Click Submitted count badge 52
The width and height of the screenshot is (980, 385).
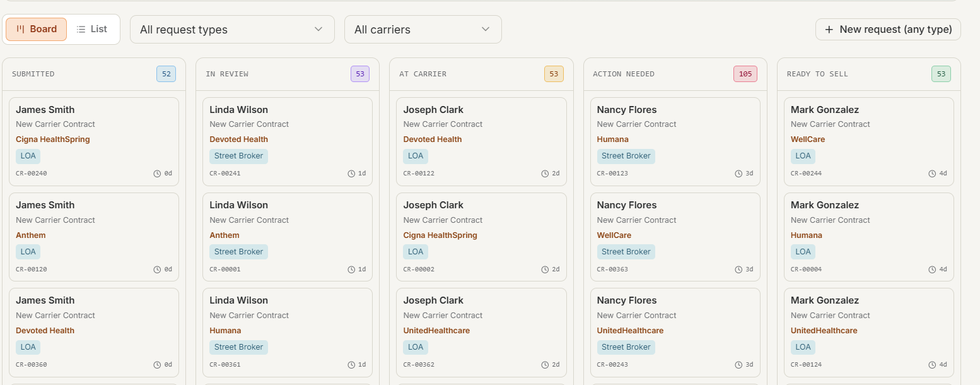point(166,74)
